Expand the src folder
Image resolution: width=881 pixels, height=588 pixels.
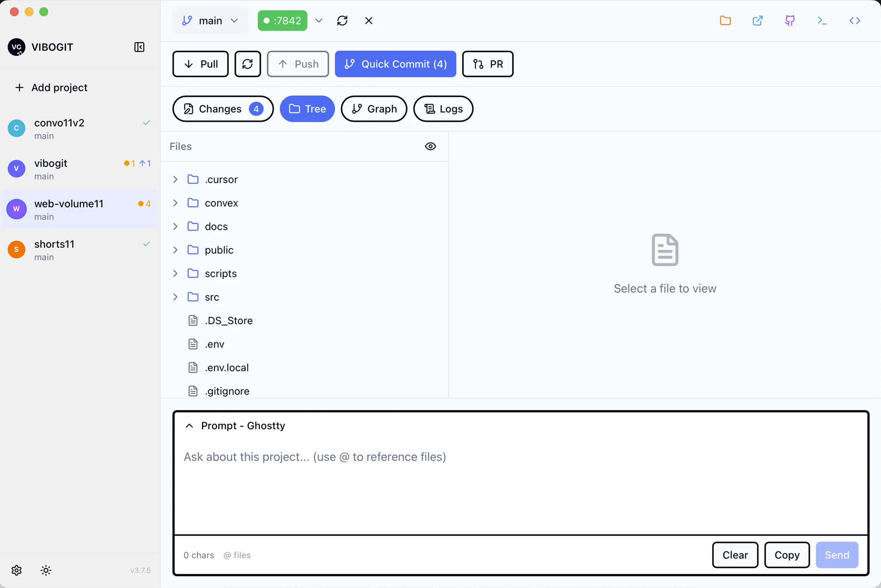click(175, 297)
